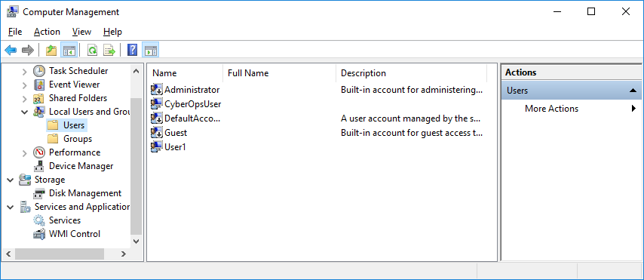Collapse the Storage tree node
Image resolution: width=644 pixels, height=280 pixels.
point(11,180)
